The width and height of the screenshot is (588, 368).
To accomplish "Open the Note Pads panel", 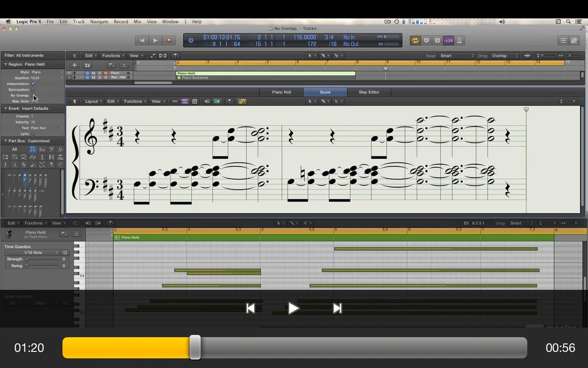I will [x=574, y=40].
